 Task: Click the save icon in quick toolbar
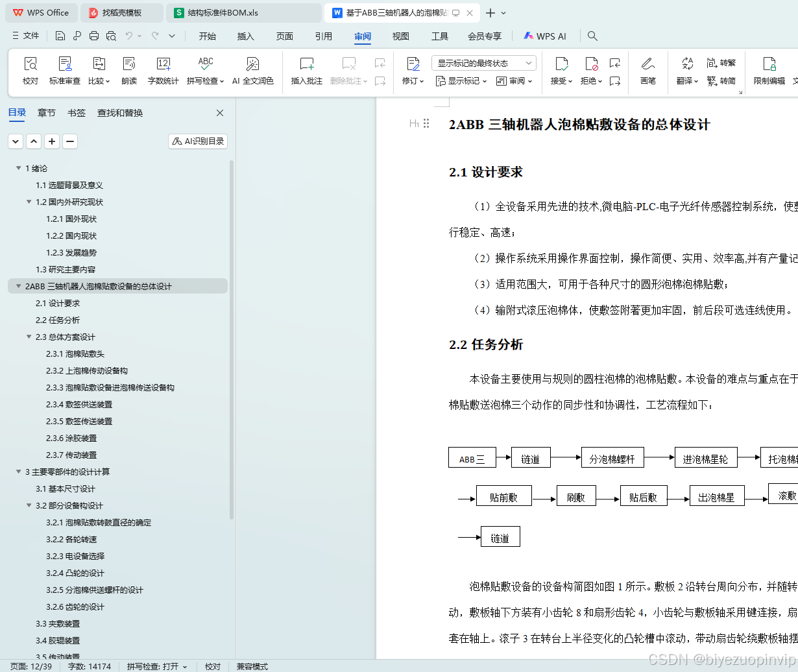[60, 36]
